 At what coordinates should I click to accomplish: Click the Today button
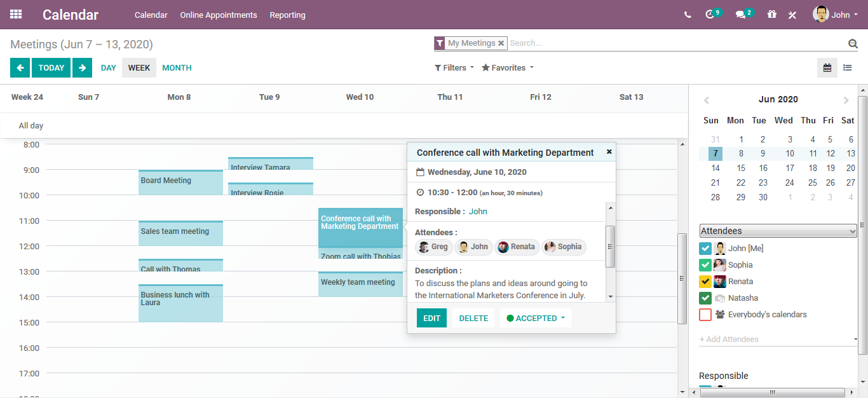coord(51,68)
